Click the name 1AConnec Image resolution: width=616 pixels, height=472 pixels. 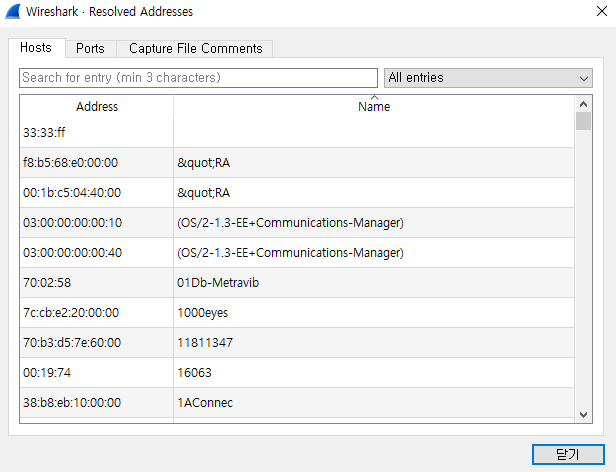pyautogui.click(x=205, y=402)
